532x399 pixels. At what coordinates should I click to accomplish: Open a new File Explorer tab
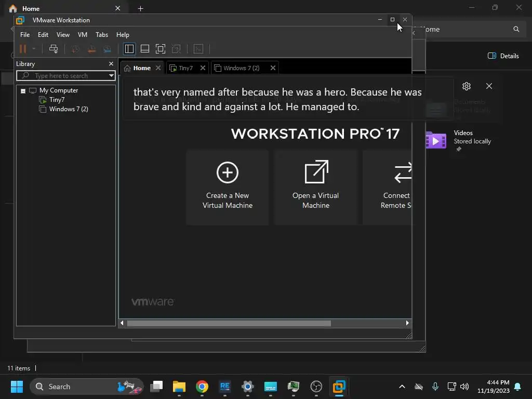click(140, 8)
